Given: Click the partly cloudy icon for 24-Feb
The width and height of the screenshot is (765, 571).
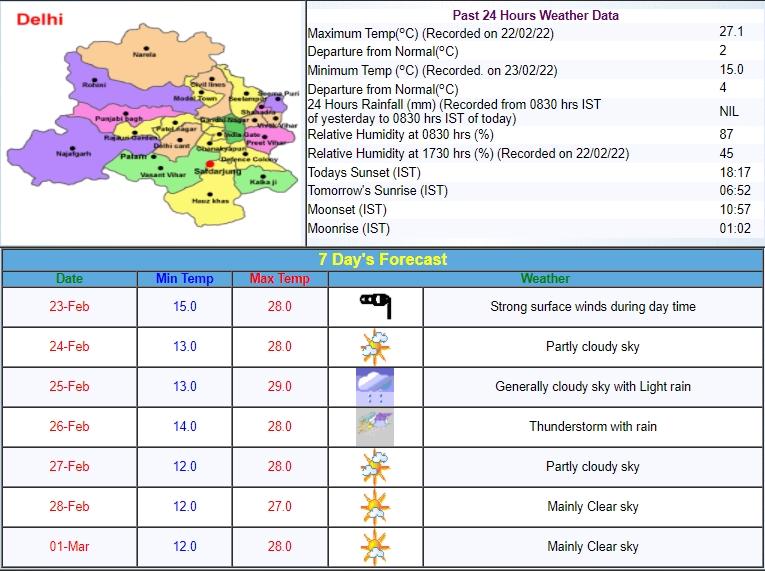Looking at the screenshot, I should coord(375,346).
